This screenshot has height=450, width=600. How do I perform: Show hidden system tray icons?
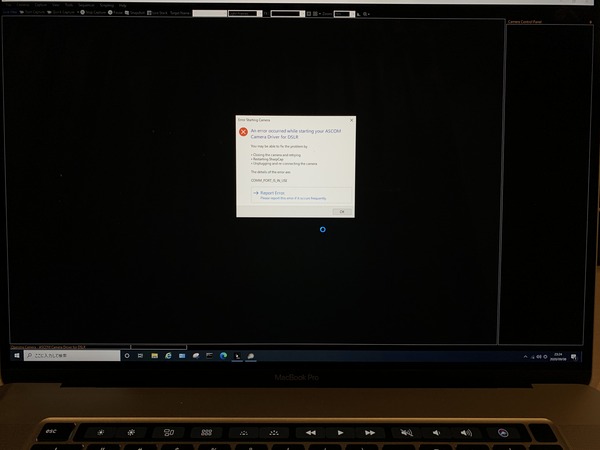(525, 357)
